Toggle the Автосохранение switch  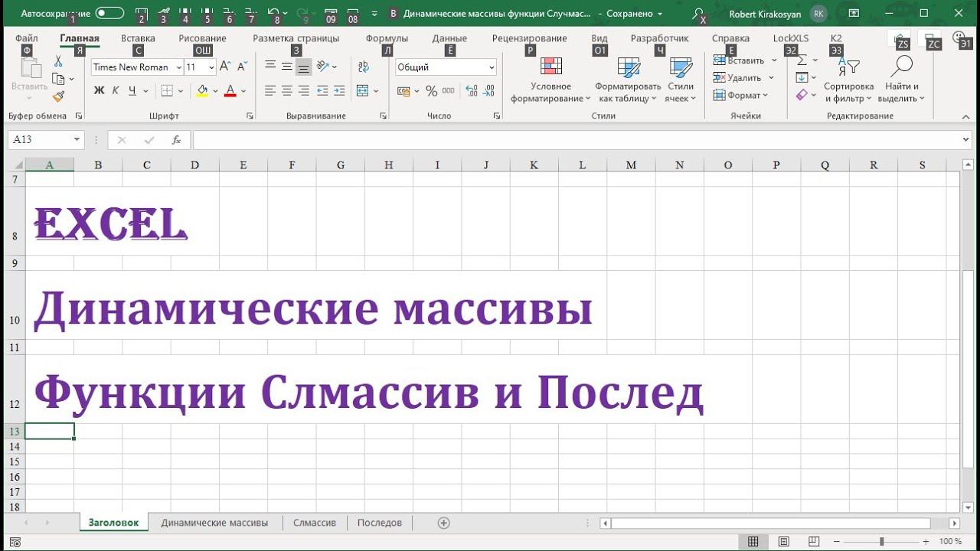(x=109, y=13)
